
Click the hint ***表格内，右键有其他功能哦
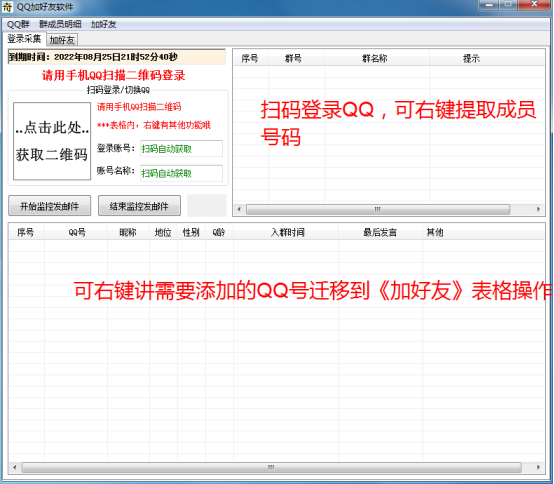click(154, 125)
